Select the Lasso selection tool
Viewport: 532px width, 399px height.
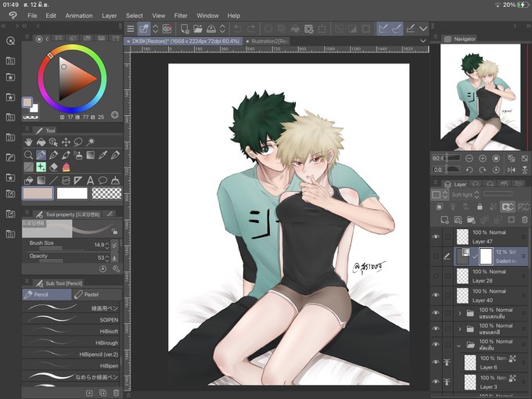78,142
